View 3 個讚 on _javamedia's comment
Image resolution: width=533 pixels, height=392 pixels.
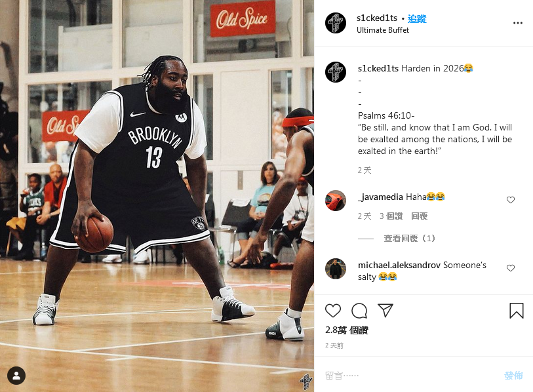click(x=391, y=216)
